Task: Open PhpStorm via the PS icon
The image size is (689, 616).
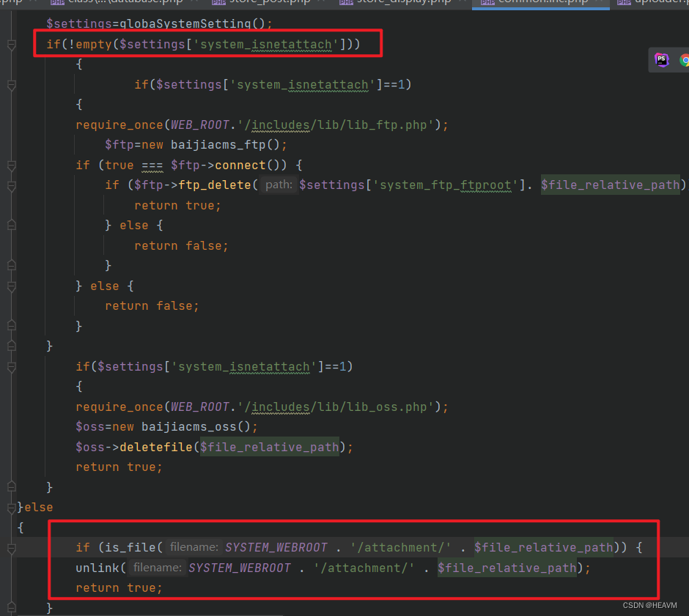Action: [662, 60]
